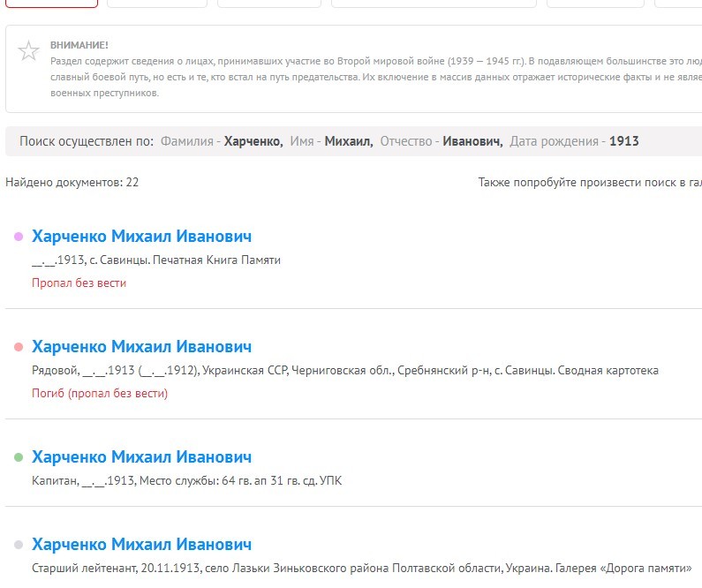Open the Харченко record from Печатная Книга Памяти

pos(141,237)
